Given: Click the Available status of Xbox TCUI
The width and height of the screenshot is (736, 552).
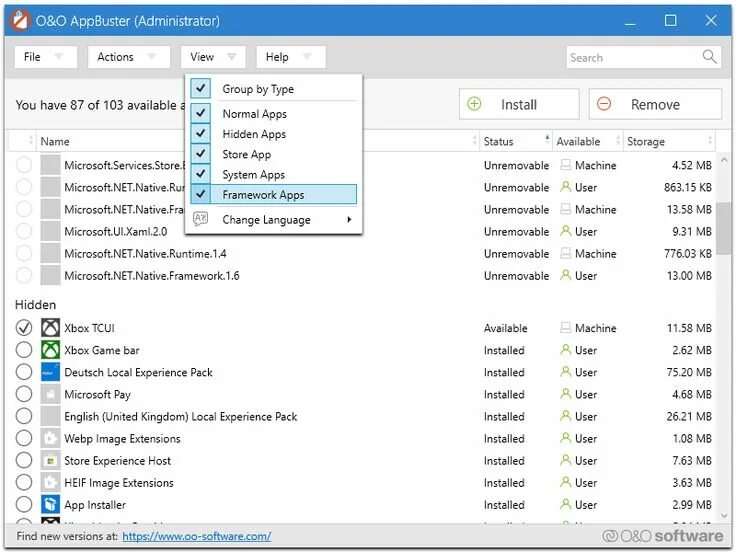Looking at the screenshot, I should [506, 328].
